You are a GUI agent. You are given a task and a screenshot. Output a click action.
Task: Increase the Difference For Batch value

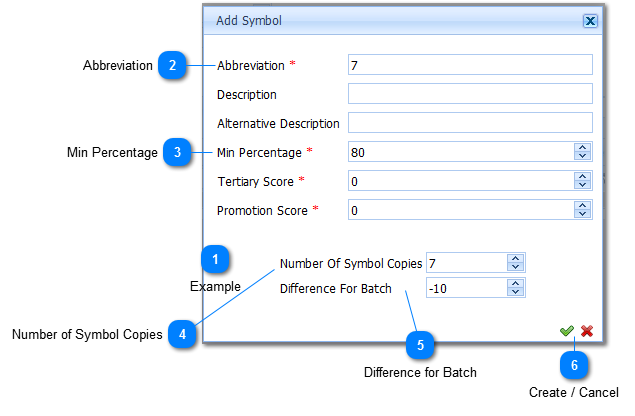click(516, 284)
